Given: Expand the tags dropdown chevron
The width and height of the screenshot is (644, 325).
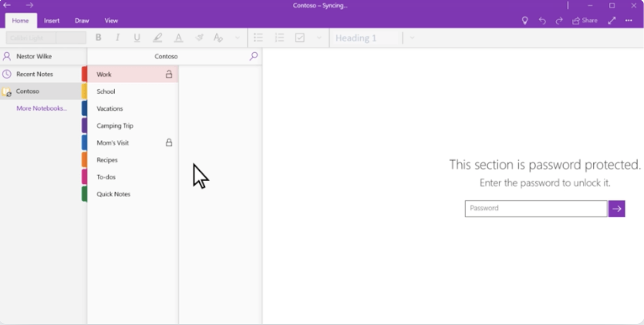Looking at the screenshot, I should click(x=319, y=38).
